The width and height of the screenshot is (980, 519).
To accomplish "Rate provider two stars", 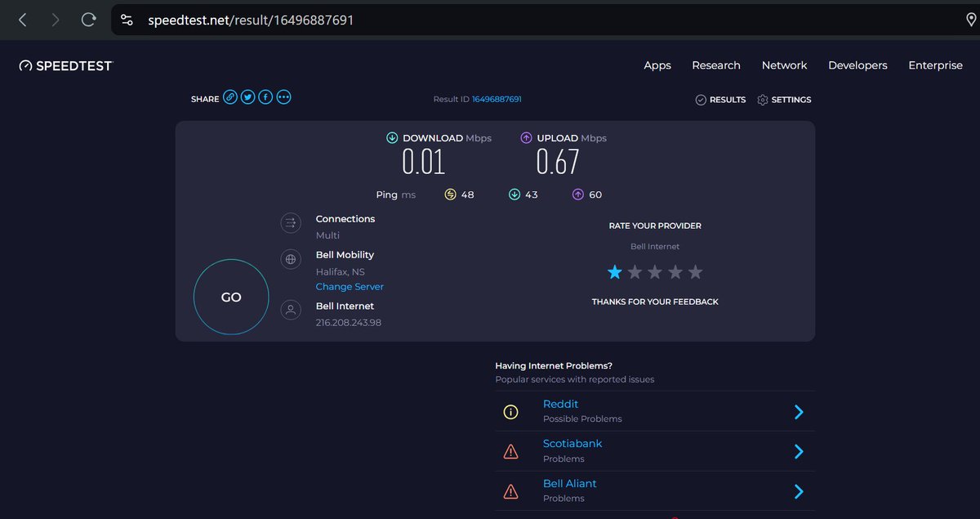I will tap(635, 272).
